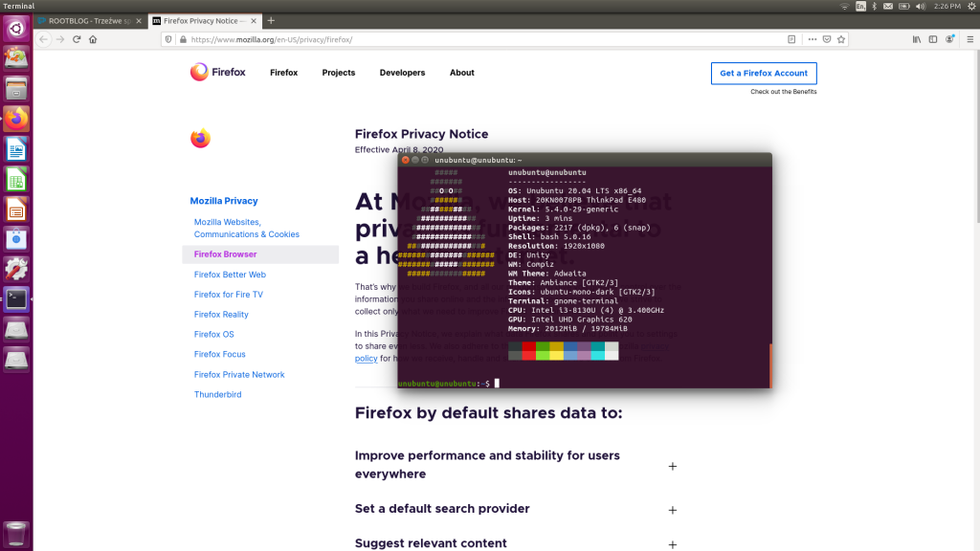This screenshot has width=980, height=551.
Task: Open the Firefox Library toolbar icon
Action: pyautogui.click(x=916, y=39)
